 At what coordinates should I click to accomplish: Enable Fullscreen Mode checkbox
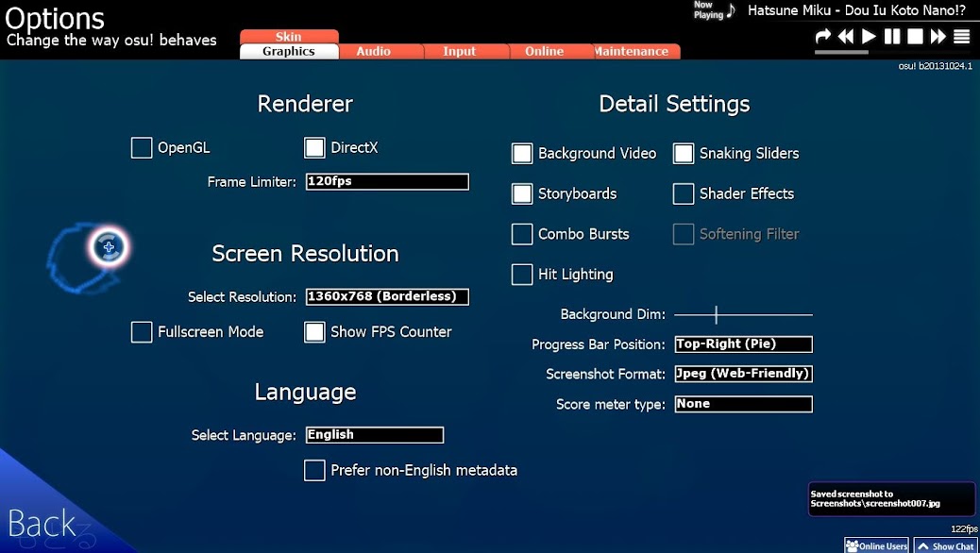click(x=142, y=332)
